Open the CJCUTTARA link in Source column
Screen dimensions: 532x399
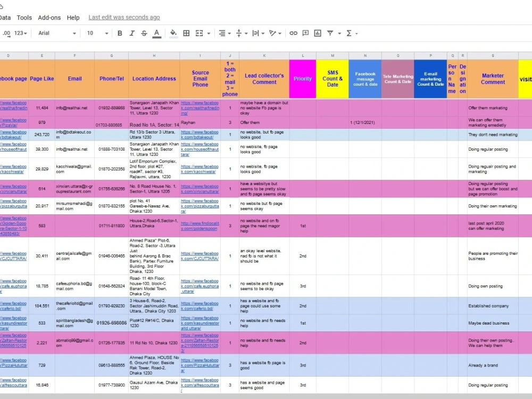[199, 256]
